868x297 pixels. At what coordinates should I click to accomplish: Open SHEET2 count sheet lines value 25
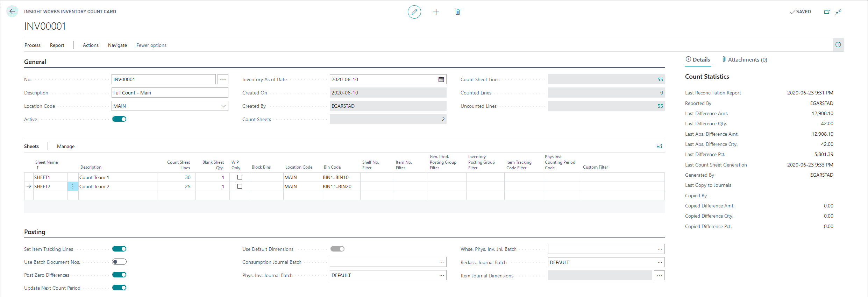pyautogui.click(x=188, y=186)
